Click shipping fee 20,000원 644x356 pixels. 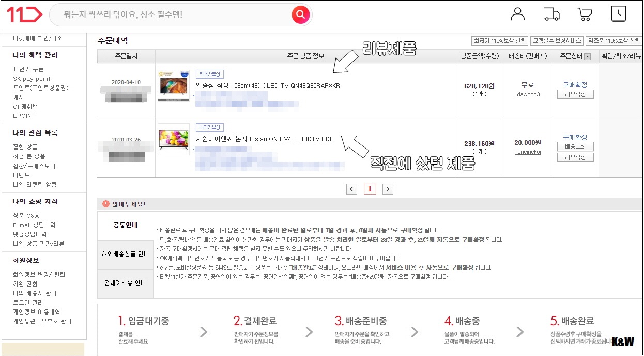click(528, 143)
